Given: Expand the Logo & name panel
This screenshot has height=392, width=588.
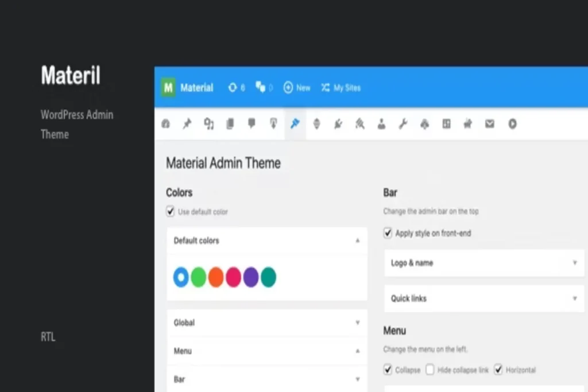Looking at the screenshot, I should (x=483, y=263).
